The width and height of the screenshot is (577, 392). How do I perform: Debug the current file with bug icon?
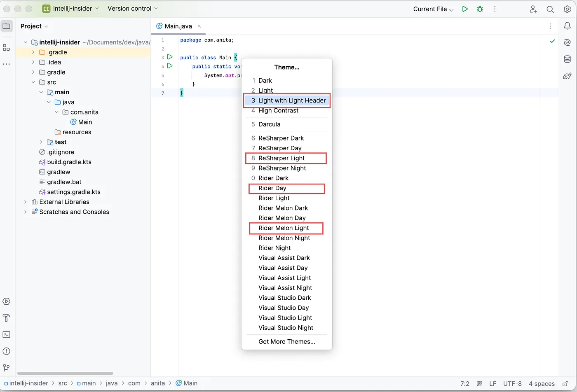(x=480, y=9)
